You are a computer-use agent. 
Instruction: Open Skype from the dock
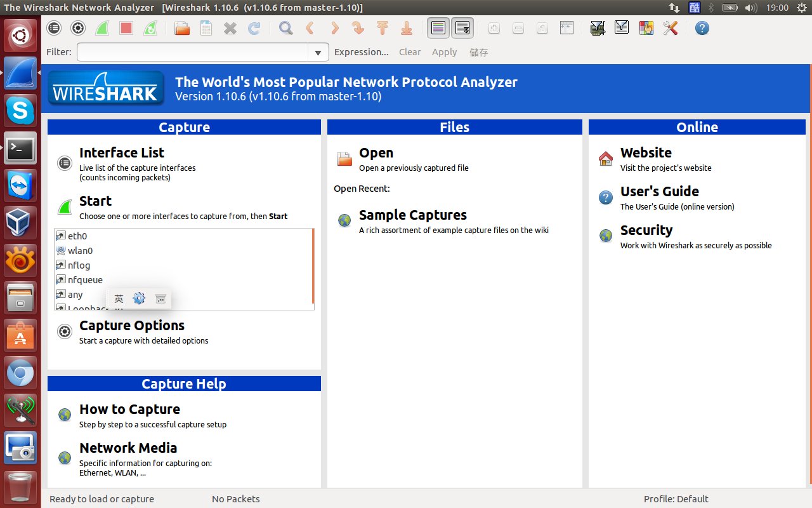pos(20,111)
